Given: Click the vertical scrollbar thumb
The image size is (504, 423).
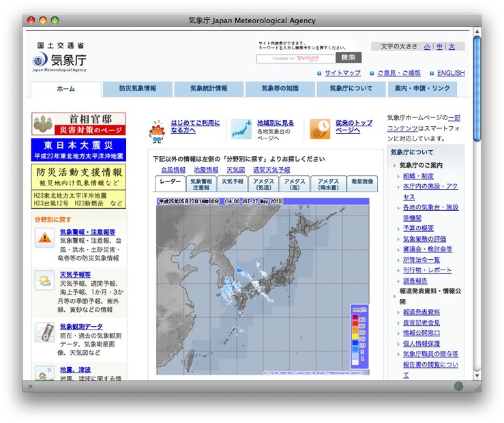Looking at the screenshot, I should 477,89.
